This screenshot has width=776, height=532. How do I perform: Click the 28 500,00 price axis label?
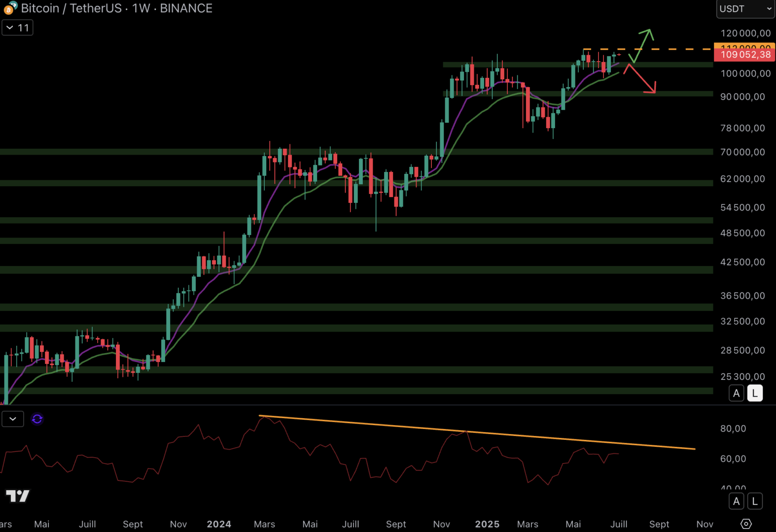coord(742,350)
